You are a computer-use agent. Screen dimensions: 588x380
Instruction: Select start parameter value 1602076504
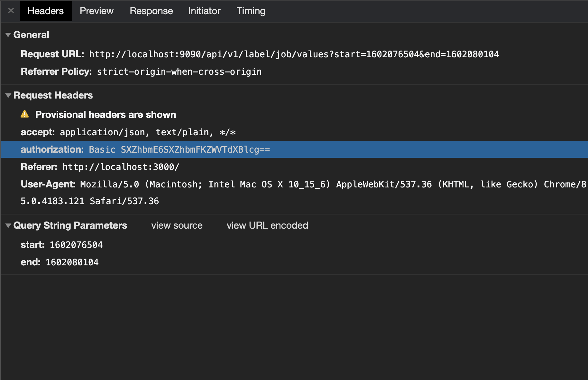pyautogui.click(x=76, y=245)
